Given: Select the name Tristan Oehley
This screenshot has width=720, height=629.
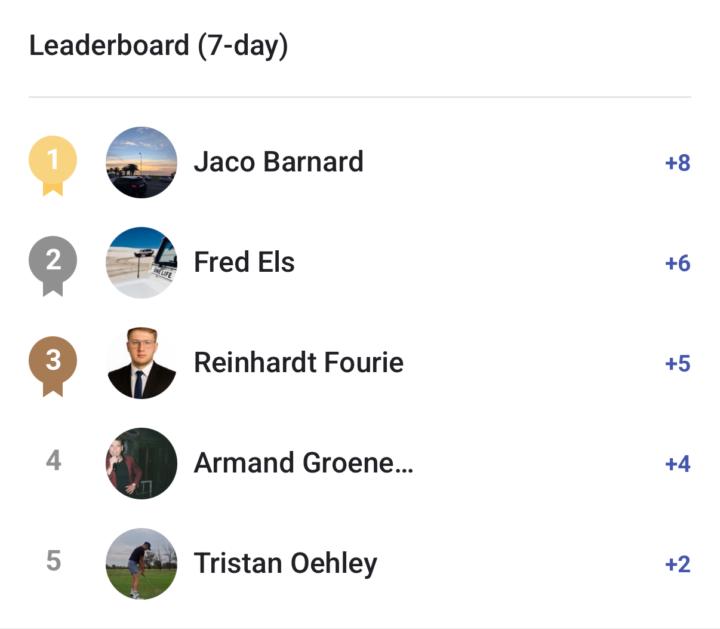Looking at the screenshot, I should coord(285,563).
